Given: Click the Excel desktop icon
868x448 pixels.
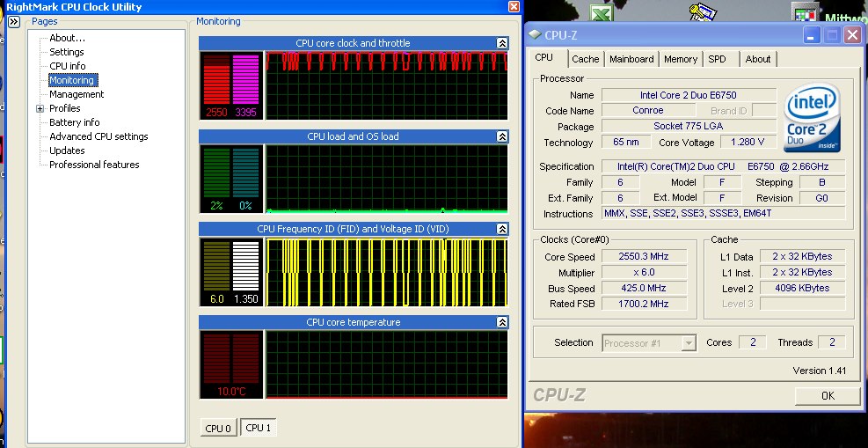Looking at the screenshot, I should pyautogui.click(x=600, y=12).
